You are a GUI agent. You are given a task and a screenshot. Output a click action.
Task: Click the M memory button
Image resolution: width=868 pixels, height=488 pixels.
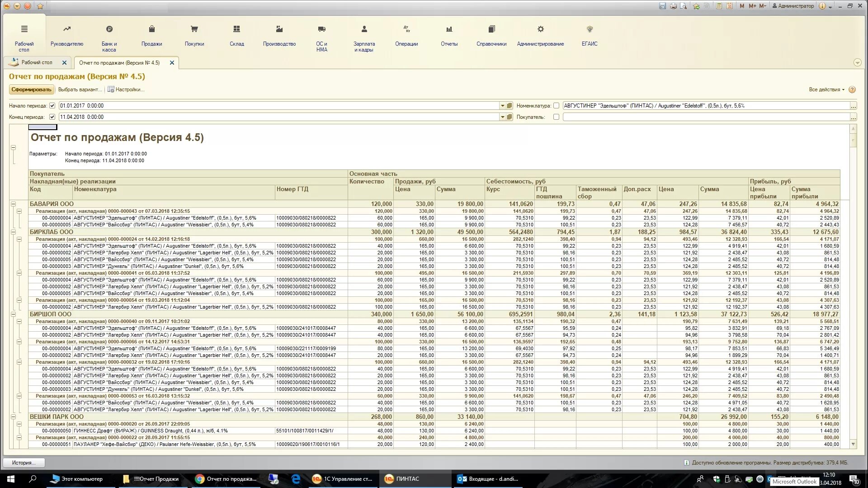point(742,6)
